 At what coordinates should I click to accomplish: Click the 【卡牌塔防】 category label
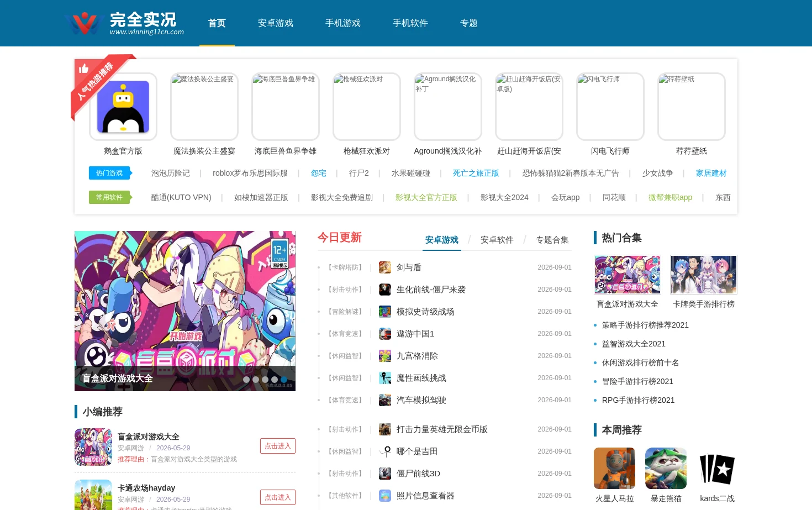(345, 267)
